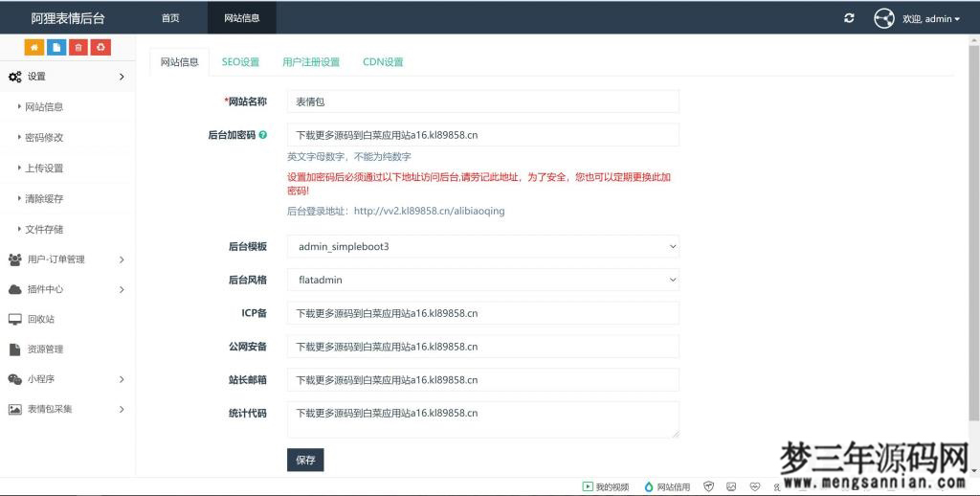Click the picture icon beside 表情包采集
980x496 pixels.
[x=15, y=409]
